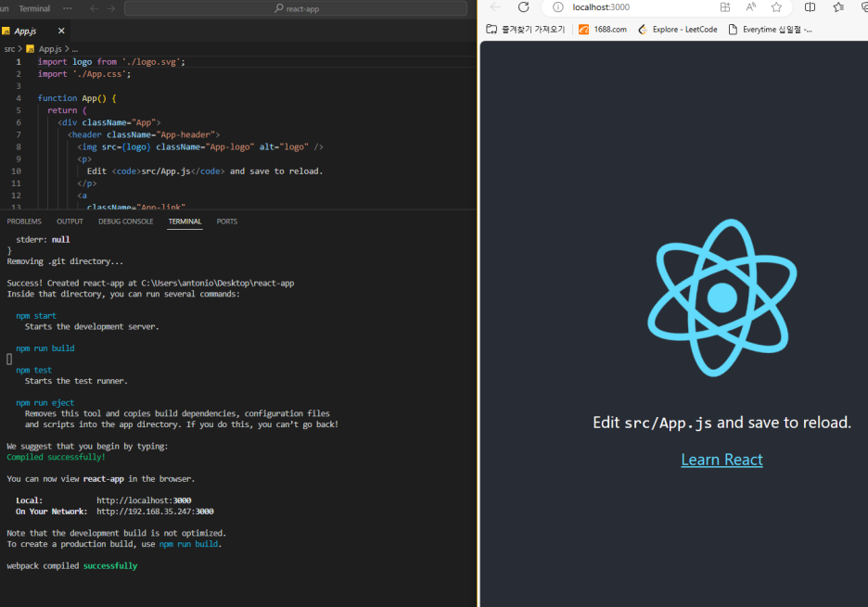
Task: Open the browser favorites list icon
Action: 838,7
